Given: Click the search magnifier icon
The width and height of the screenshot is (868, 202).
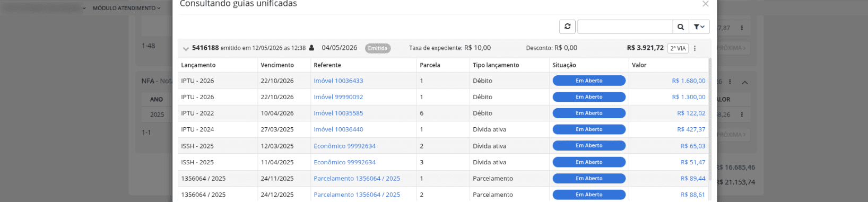Looking at the screenshot, I should 681,27.
